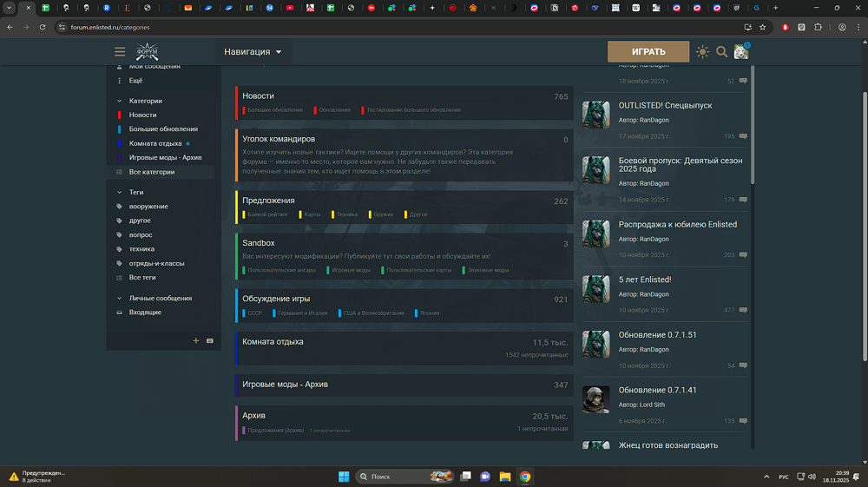Bookmark this page with the star icon
Viewport: 868px width, 487px height.
(x=763, y=27)
